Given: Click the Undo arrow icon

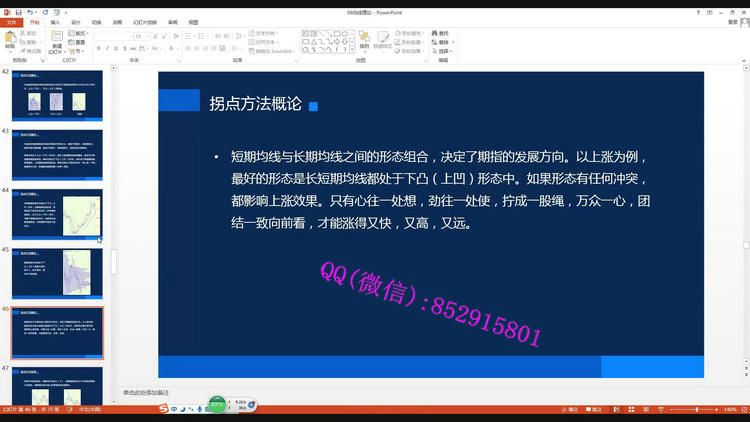Looking at the screenshot, I should [x=31, y=12].
